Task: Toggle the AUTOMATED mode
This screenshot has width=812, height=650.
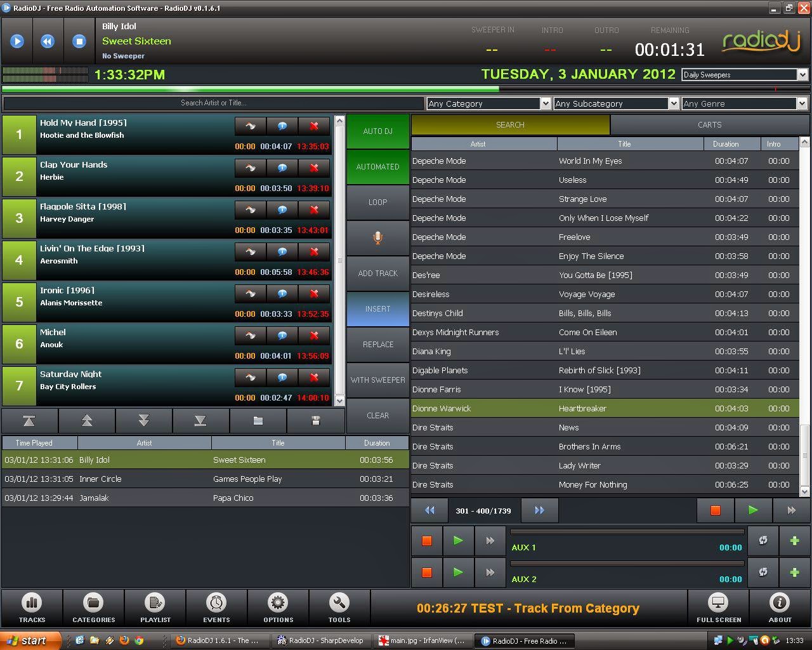Action: click(x=377, y=167)
